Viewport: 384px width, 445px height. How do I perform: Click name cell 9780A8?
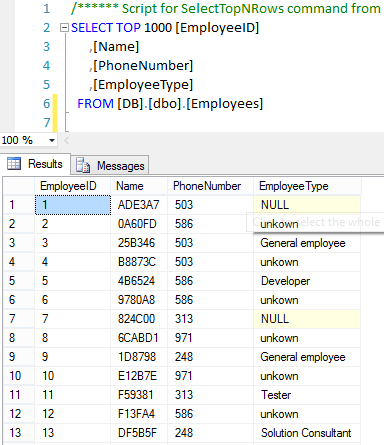pyautogui.click(x=139, y=300)
